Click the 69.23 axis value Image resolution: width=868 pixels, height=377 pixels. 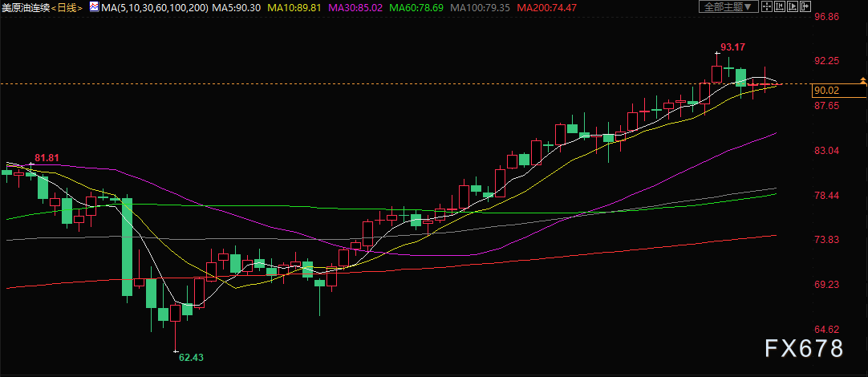pos(827,285)
